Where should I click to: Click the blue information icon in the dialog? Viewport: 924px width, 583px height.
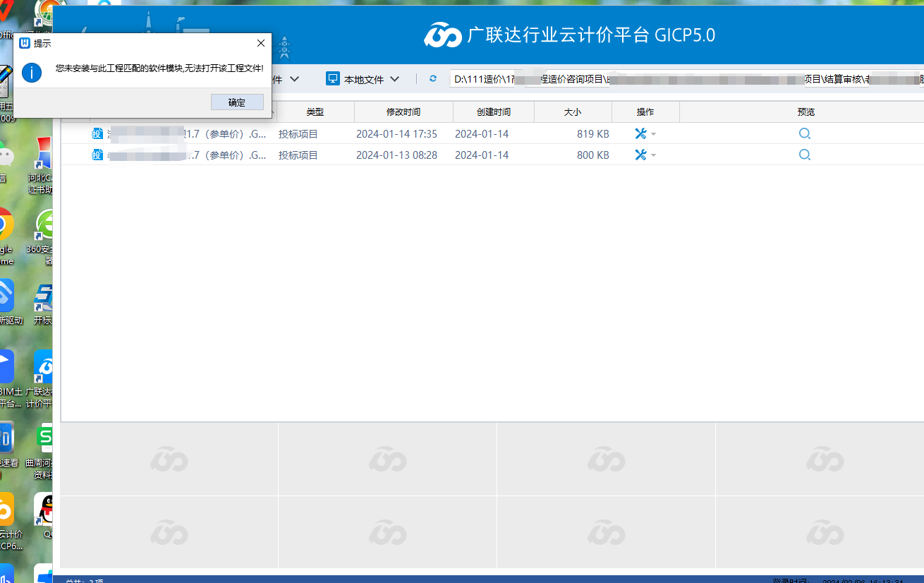[x=32, y=72]
